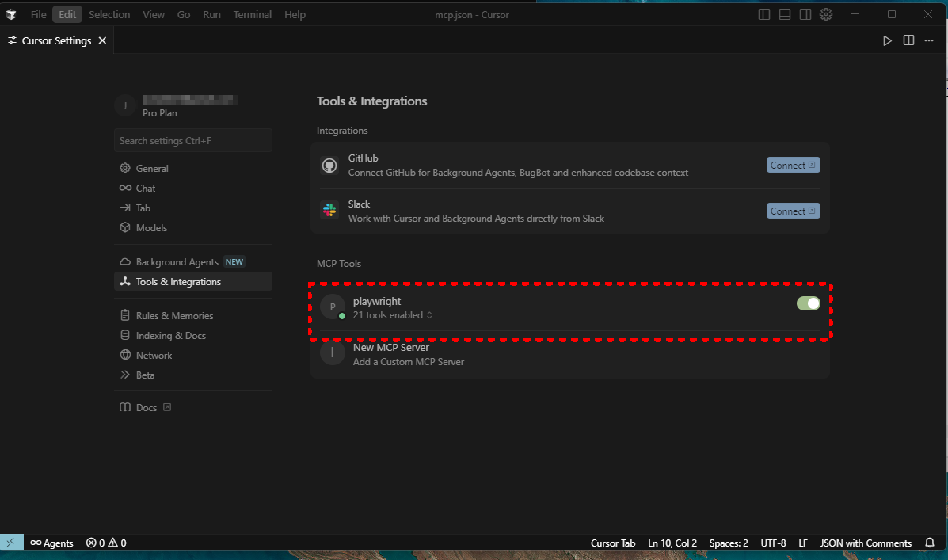Open Rules & Memories settings
Screen dimensions: 948x560
(193, 316)
